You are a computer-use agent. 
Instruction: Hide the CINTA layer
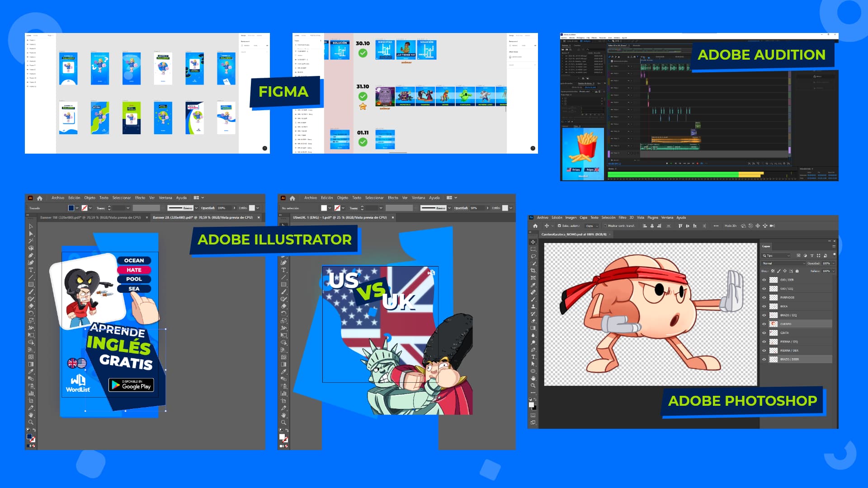pyautogui.click(x=764, y=333)
